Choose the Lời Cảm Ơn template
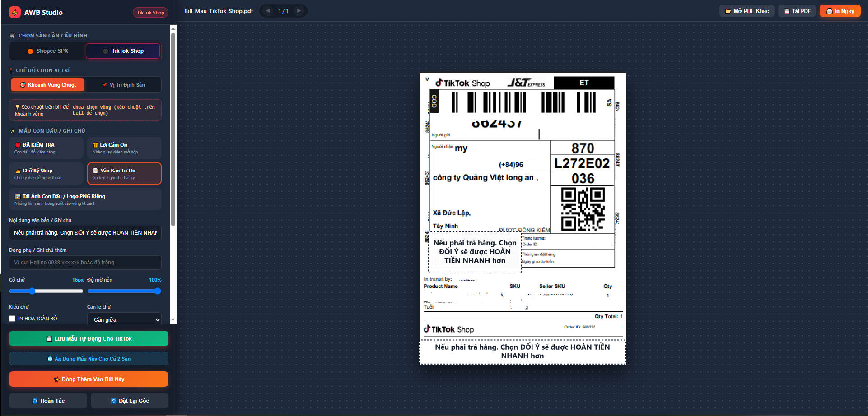The height and width of the screenshot is (416, 868). click(124, 148)
